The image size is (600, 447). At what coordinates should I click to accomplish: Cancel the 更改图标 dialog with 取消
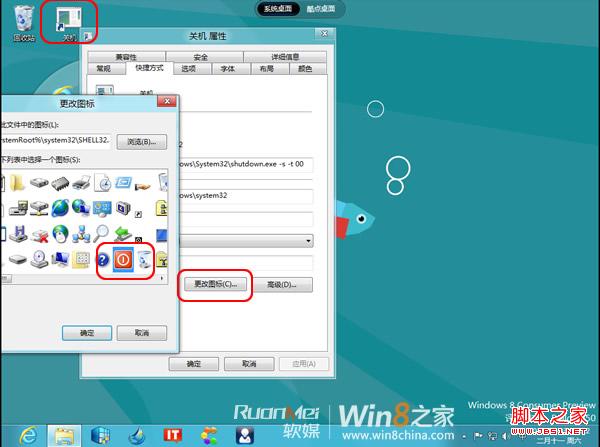click(142, 333)
